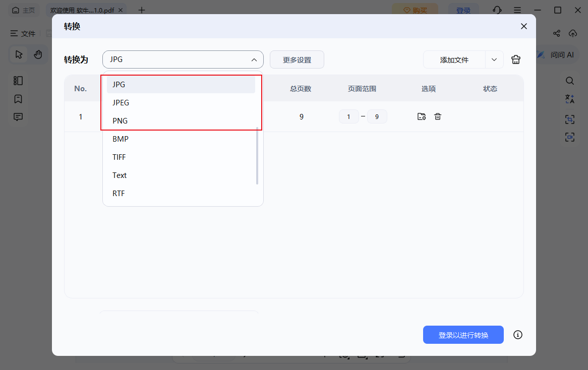Click the translate icon
Image resolution: width=588 pixels, height=370 pixels.
(570, 99)
